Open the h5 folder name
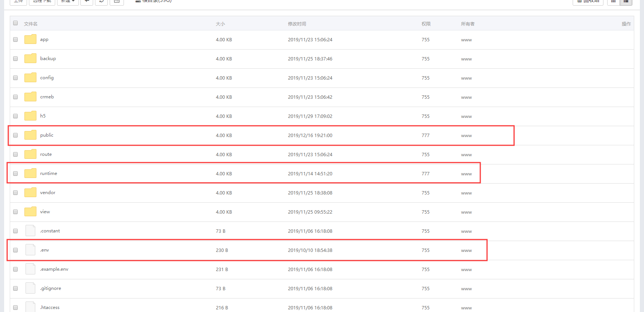The image size is (644, 312). [43, 116]
